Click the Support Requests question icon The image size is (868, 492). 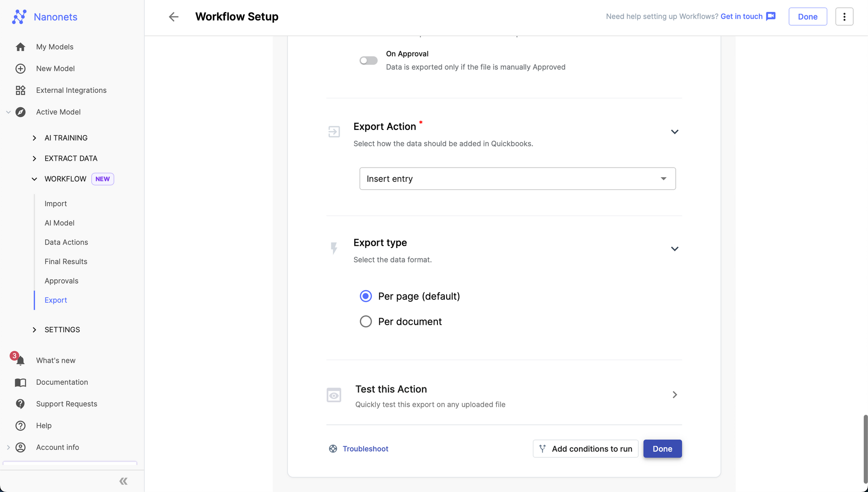pos(20,404)
